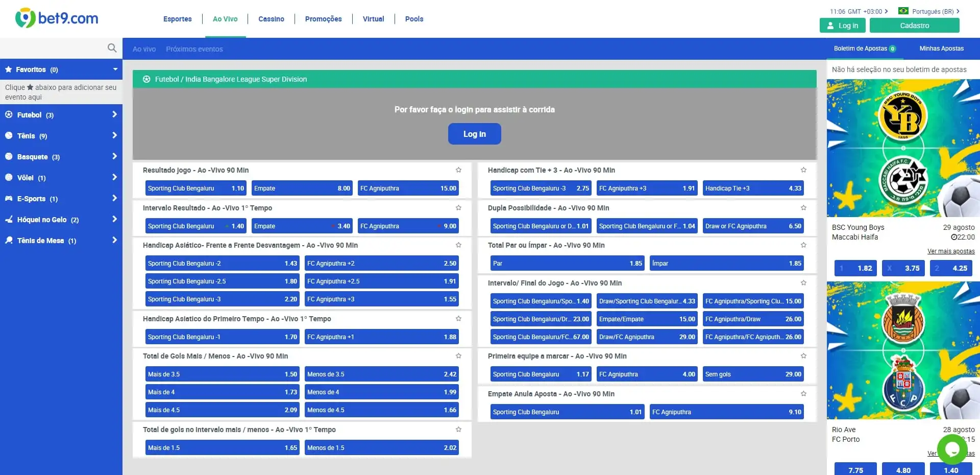Viewport: 980px width, 475px height.
Task: Select Sporting Club Bengaluru 1.10 odds
Action: click(195, 188)
